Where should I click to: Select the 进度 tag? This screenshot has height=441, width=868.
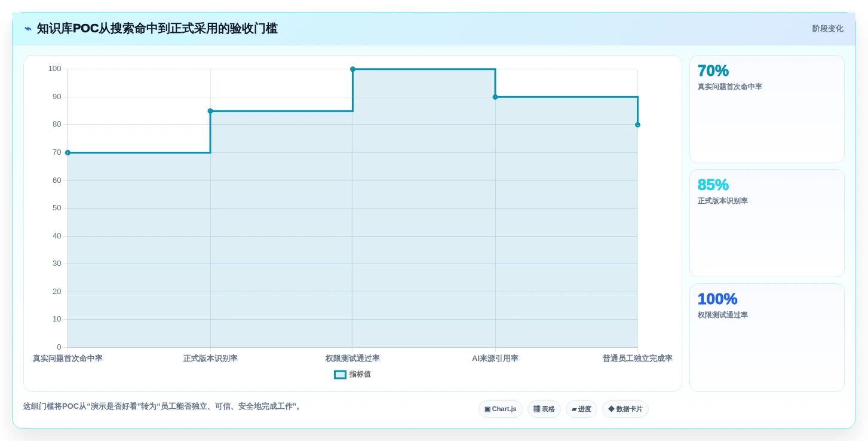[x=581, y=409]
